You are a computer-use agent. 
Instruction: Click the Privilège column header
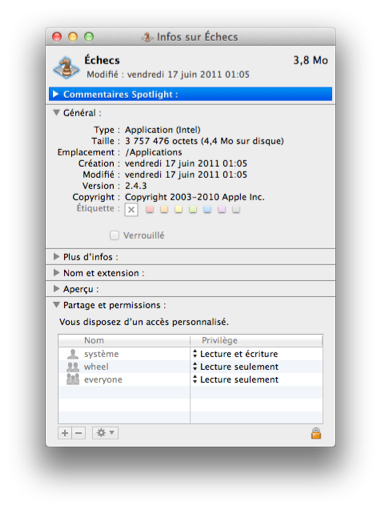257,340
